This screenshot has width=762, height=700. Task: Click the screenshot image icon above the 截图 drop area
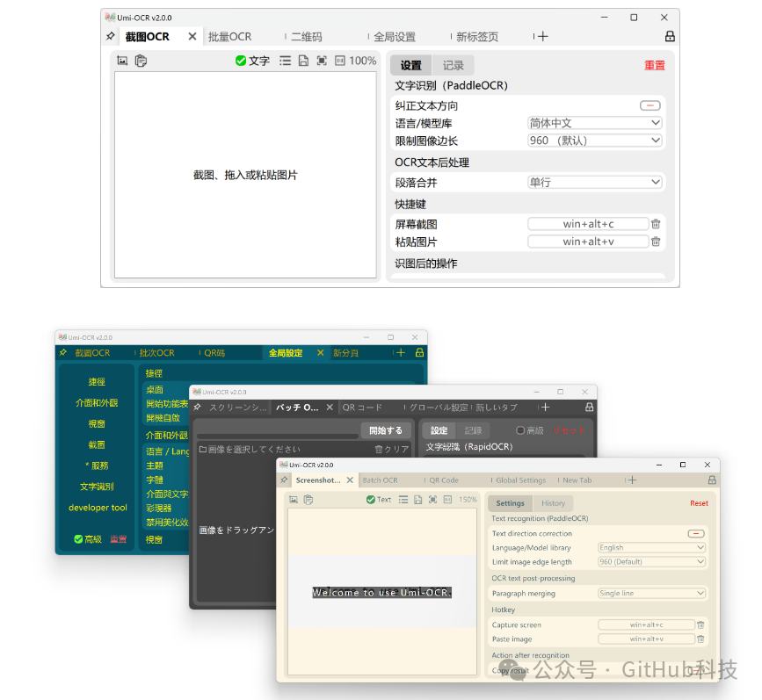tap(122, 61)
